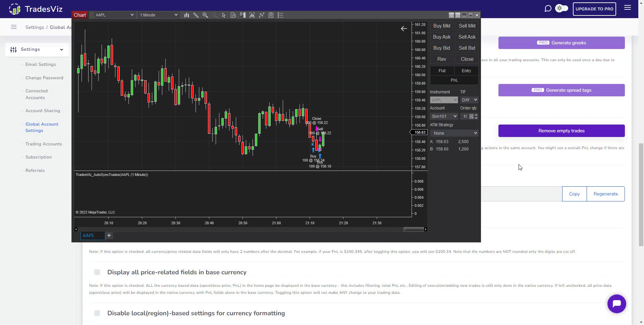Click the TradesViz logo
644x325 pixels.
coord(36,9)
